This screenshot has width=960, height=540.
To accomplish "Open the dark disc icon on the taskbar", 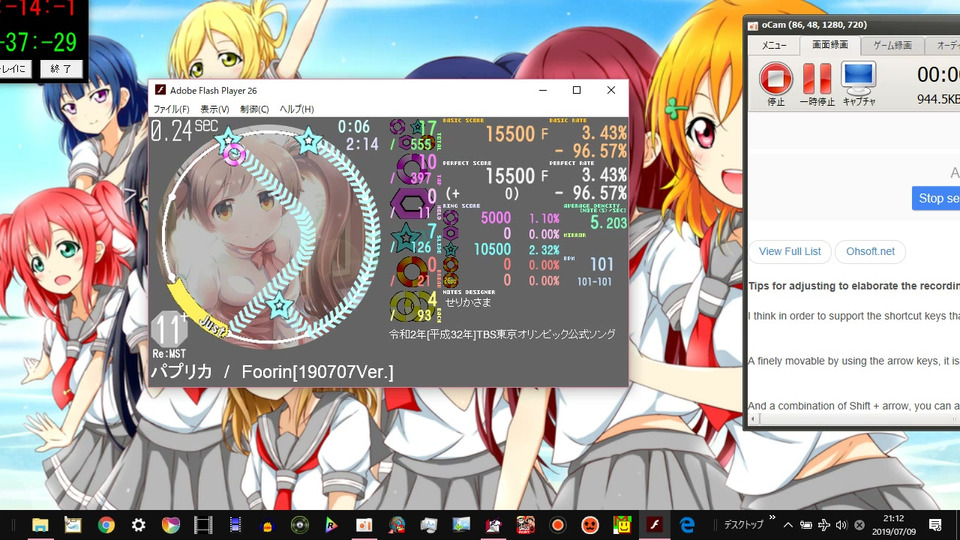I will [299, 525].
